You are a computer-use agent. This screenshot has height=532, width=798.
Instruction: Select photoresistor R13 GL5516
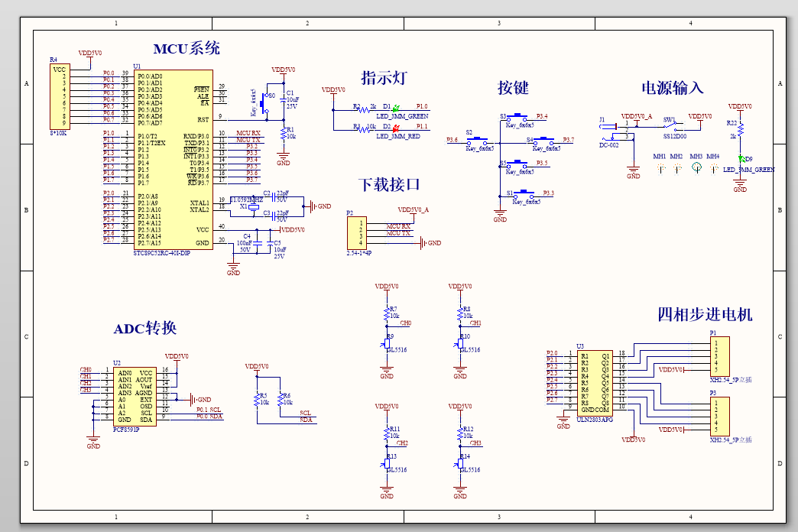[387, 464]
